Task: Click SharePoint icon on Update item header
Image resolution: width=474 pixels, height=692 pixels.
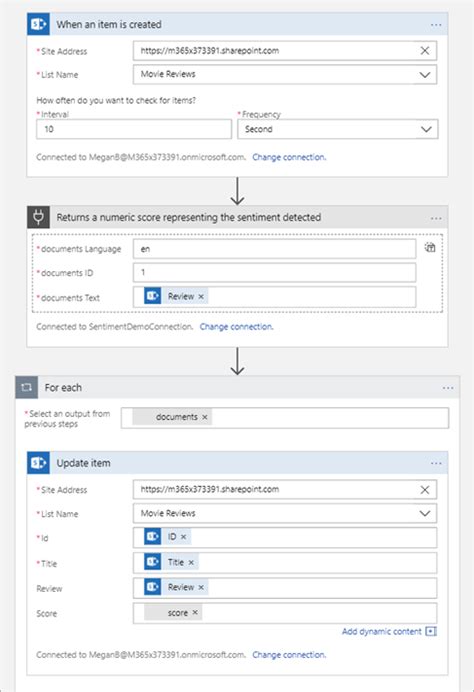Action: tap(38, 463)
